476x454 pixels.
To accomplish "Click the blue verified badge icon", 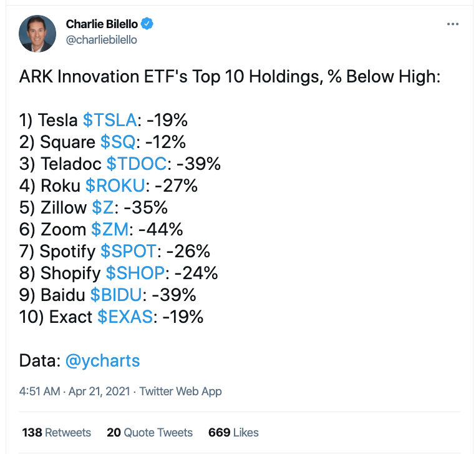I will (147, 24).
